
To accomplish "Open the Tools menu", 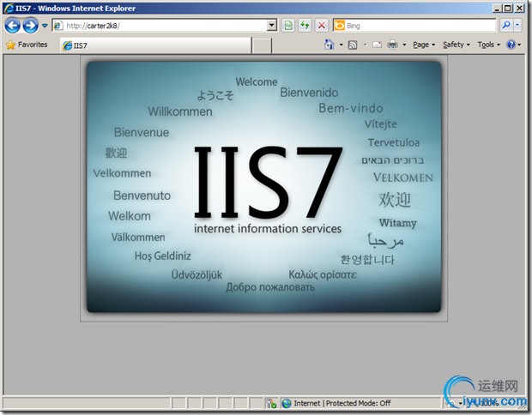I will [x=489, y=45].
